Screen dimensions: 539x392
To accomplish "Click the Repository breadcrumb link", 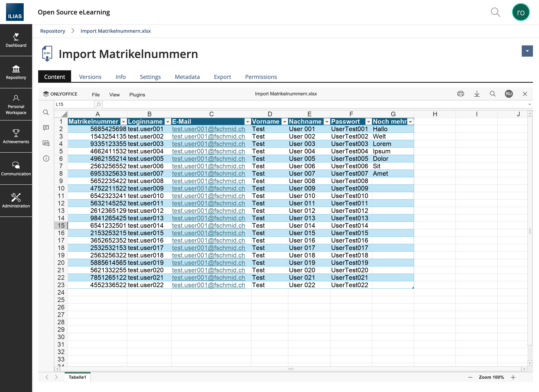I will pos(53,31).
